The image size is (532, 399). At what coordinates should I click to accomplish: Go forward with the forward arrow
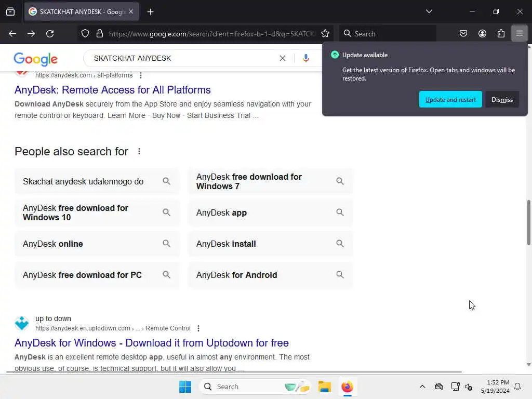point(31,34)
